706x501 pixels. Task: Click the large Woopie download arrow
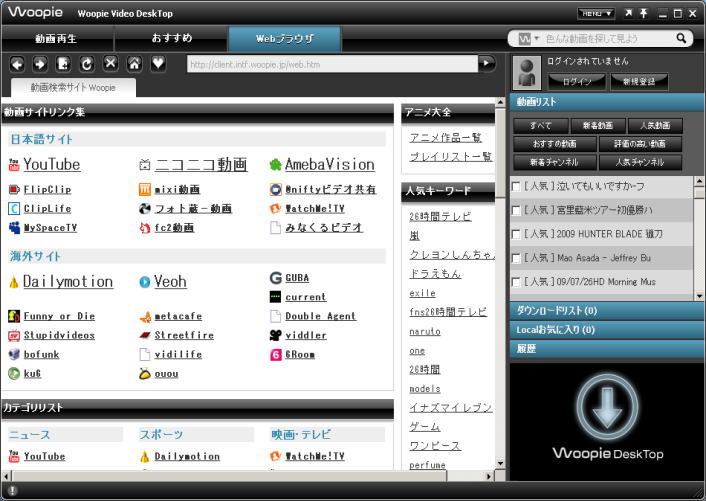point(607,407)
